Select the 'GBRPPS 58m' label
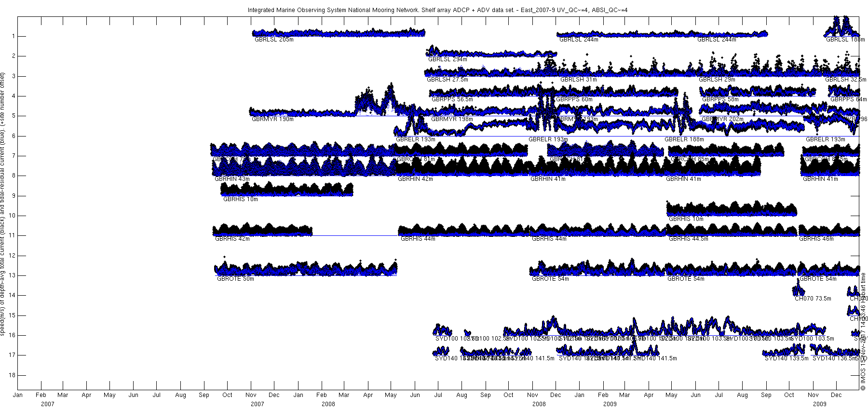 coord(720,99)
